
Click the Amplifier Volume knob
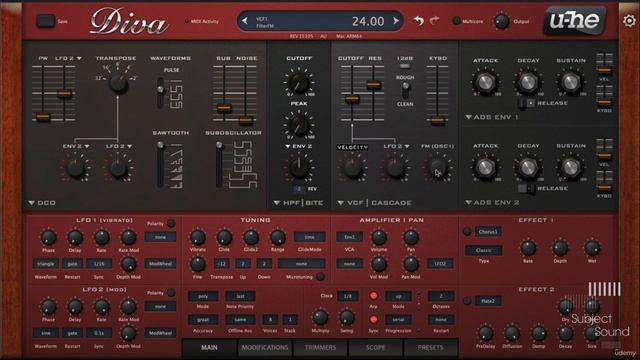click(379, 238)
